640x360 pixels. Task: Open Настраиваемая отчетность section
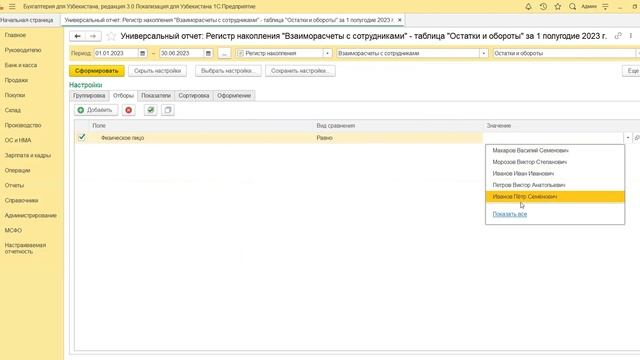point(25,249)
